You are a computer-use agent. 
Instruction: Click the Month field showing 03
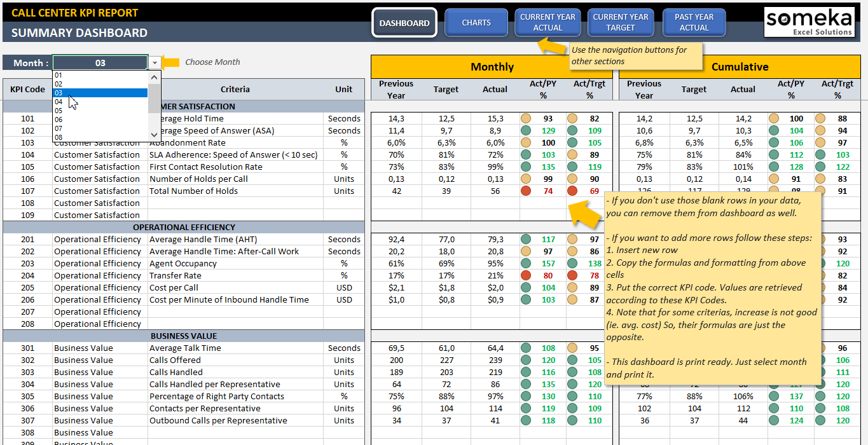pyautogui.click(x=100, y=63)
